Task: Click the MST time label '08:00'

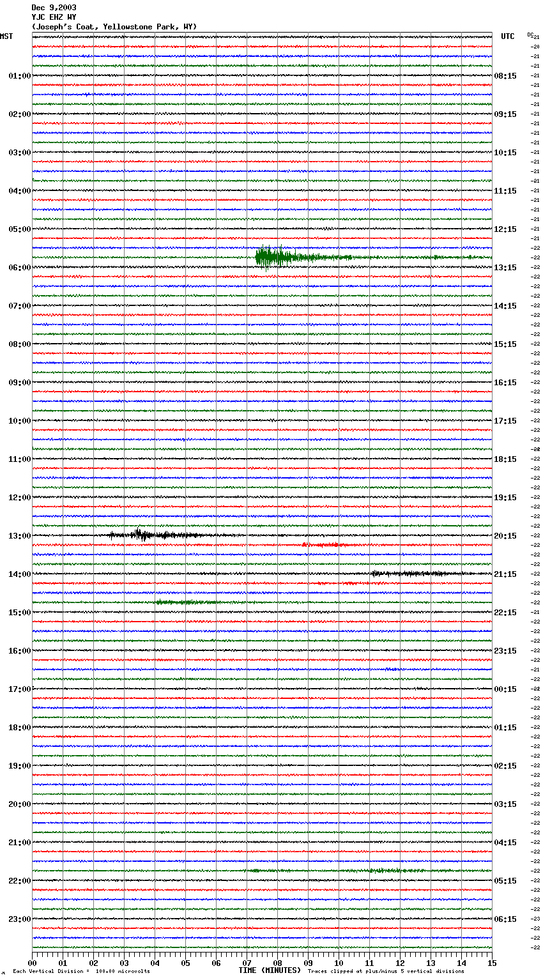Action: point(20,344)
